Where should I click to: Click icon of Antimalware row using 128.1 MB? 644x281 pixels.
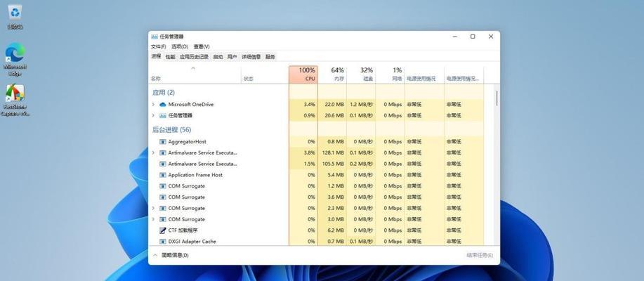[163, 153]
